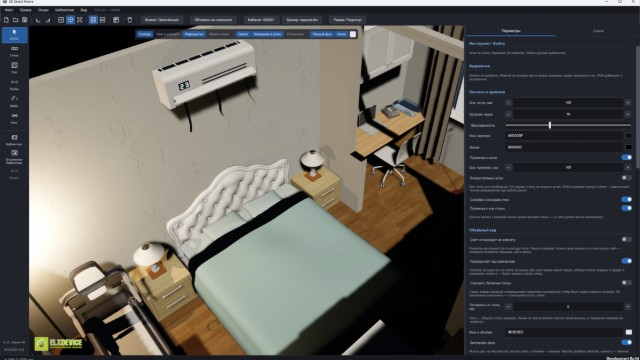Open the Файл menu
640x360 pixels.
tap(9, 10)
